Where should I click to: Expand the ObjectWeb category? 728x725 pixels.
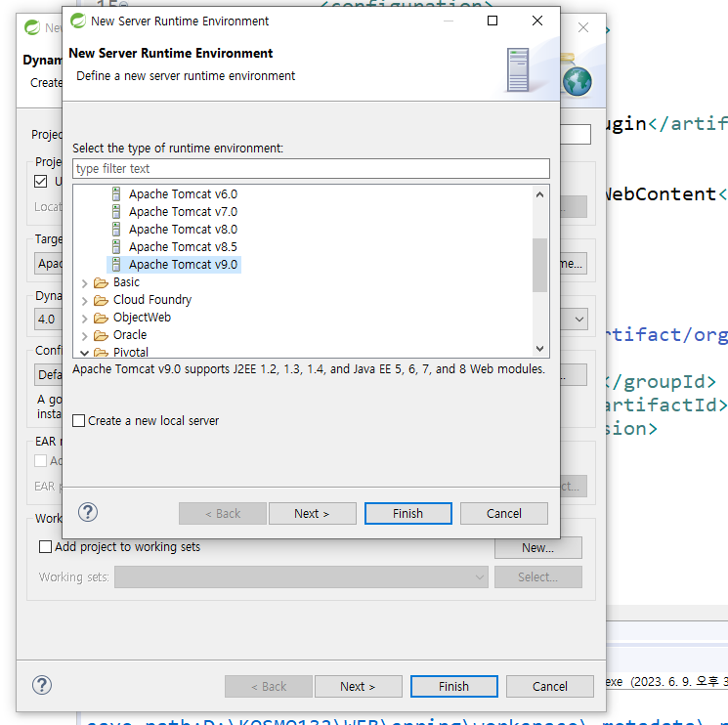pos(84,319)
